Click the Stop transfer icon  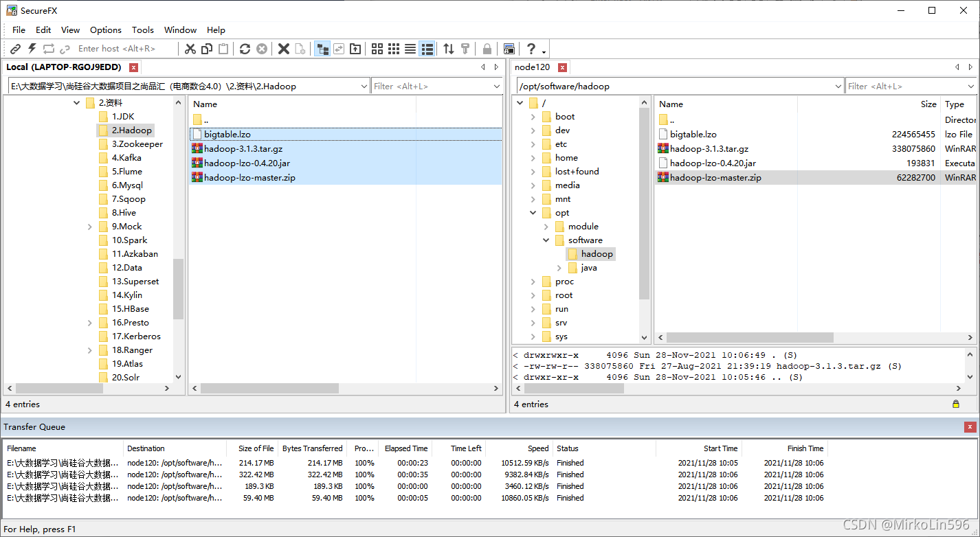coord(262,49)
